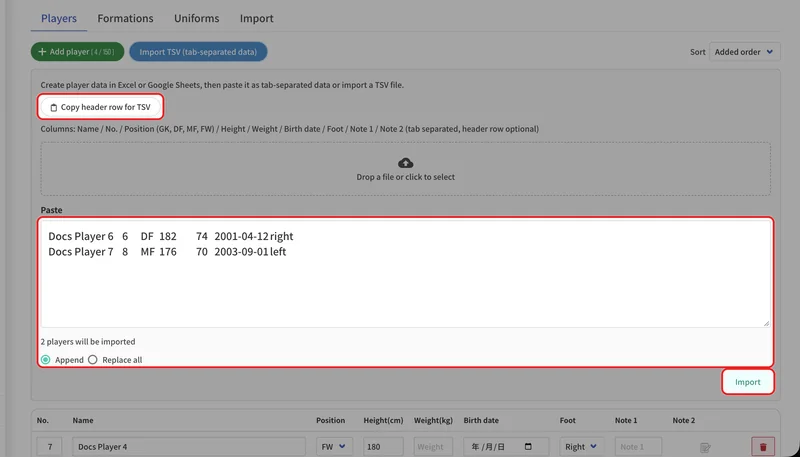Click the '2 players will be imported' text
This screenshot has height=457, width=800.
88,342
